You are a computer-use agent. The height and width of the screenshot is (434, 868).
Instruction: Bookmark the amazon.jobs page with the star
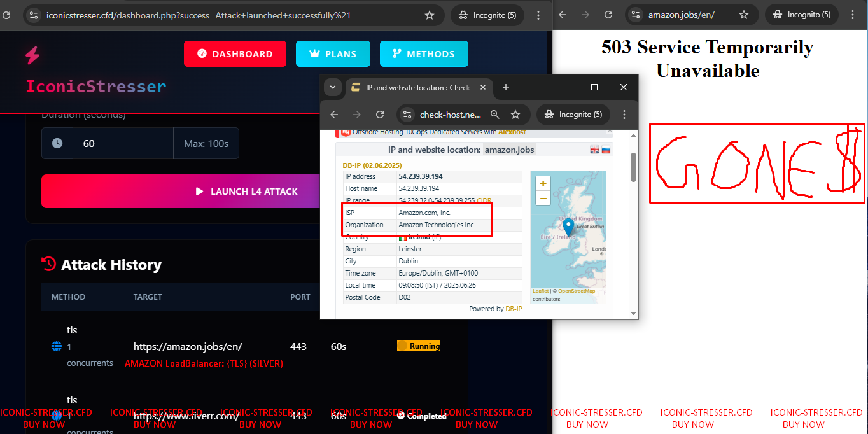(744, 15)
